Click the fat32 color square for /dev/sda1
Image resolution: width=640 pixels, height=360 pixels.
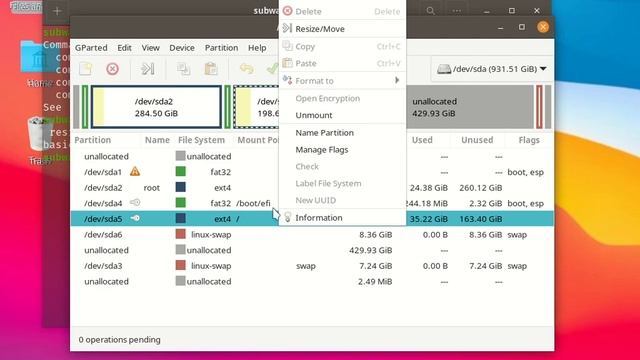180,171
